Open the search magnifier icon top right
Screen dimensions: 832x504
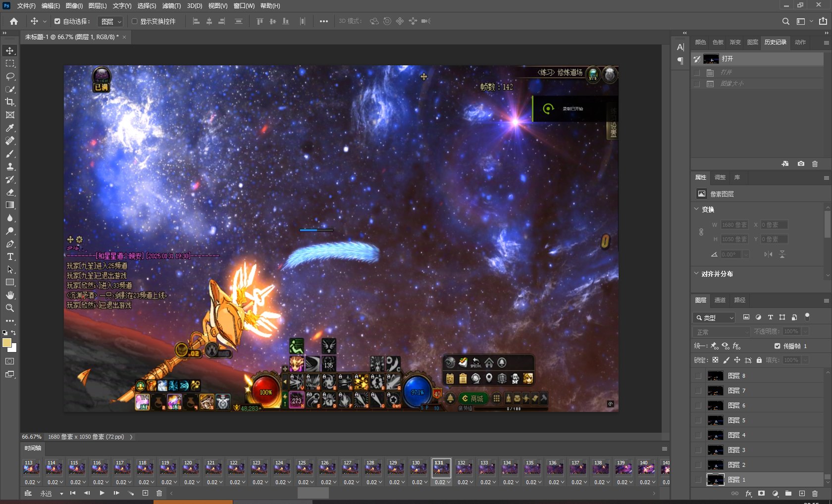click(x=785, y=21)
